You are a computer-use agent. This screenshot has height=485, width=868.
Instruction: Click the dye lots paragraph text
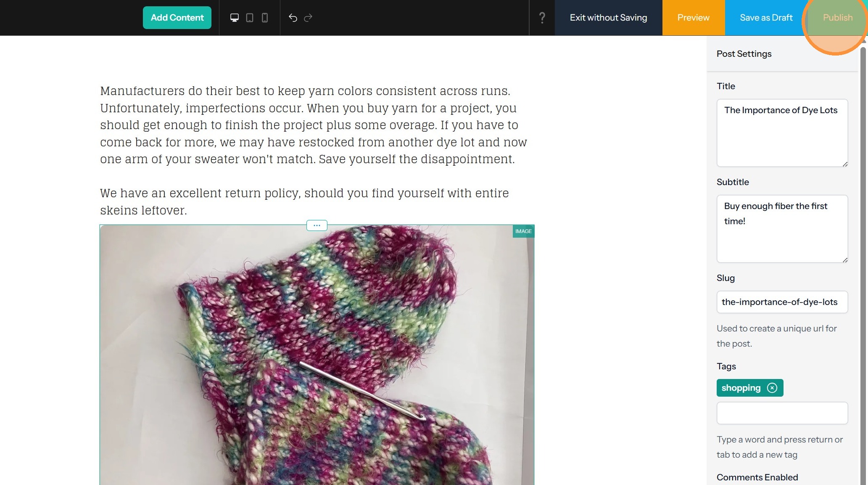tap(313, 125)
